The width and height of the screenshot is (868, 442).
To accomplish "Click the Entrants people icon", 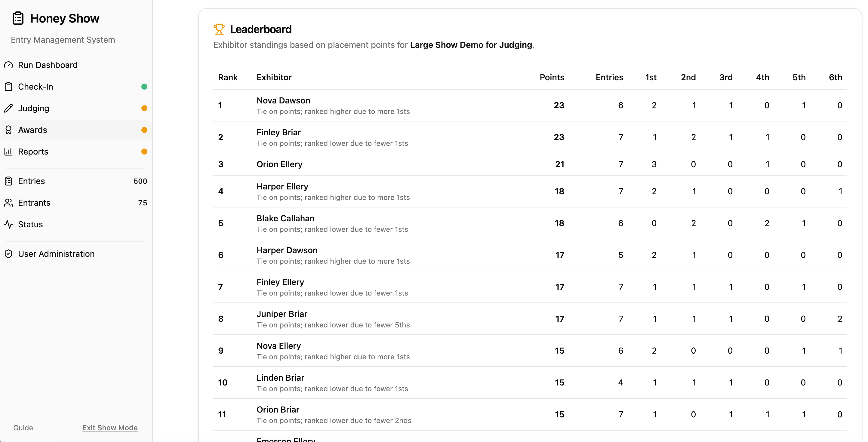I will (x=8, y=203).
